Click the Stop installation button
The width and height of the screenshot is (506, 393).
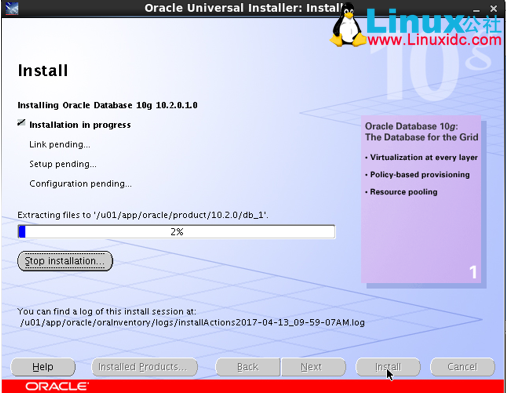click(65, 261)
